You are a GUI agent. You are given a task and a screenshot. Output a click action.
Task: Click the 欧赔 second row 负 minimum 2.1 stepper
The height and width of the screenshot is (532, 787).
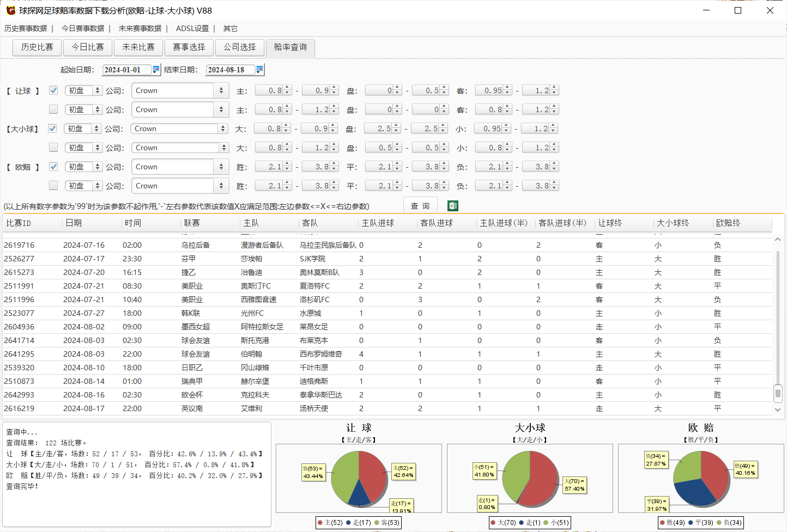point(493,186)
